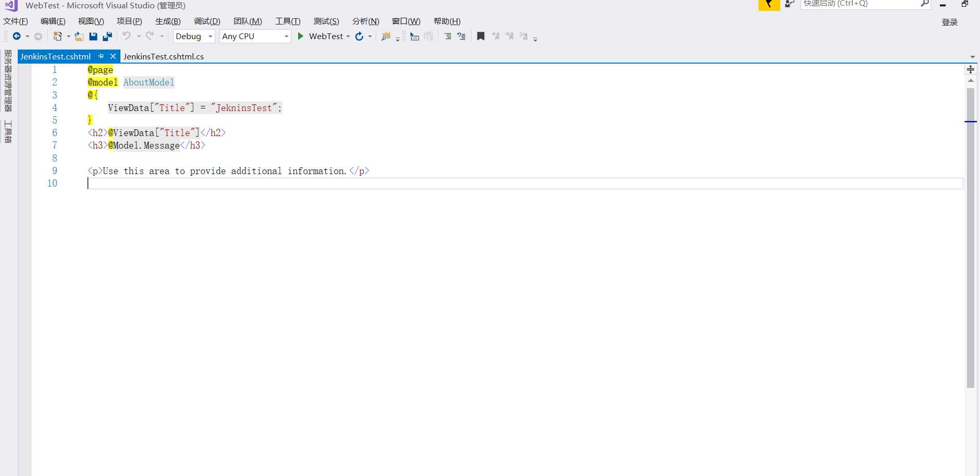Open the open documents list dropdown
Image resolution: width=980 pixels, height=476 pixels.
click(972, 57)
